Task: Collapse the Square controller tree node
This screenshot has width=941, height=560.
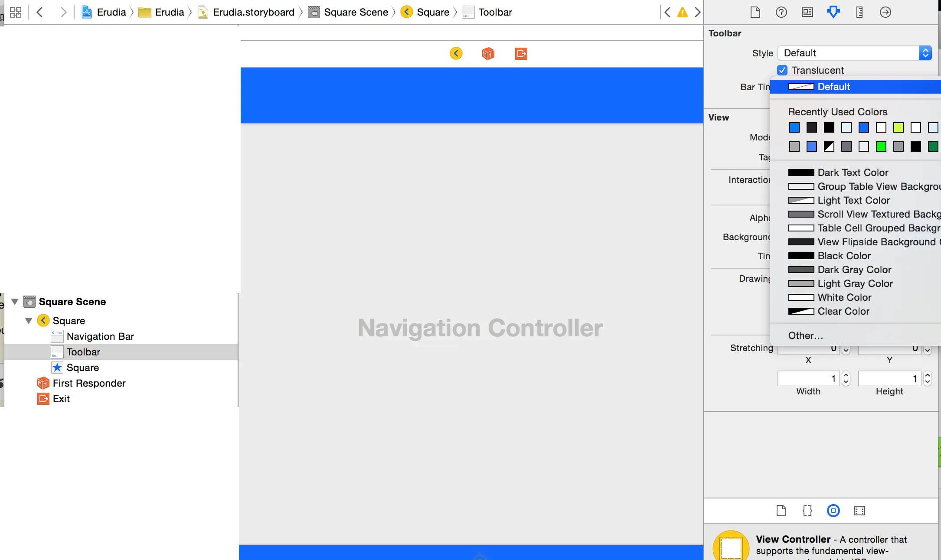Action: tap(29, 321)
